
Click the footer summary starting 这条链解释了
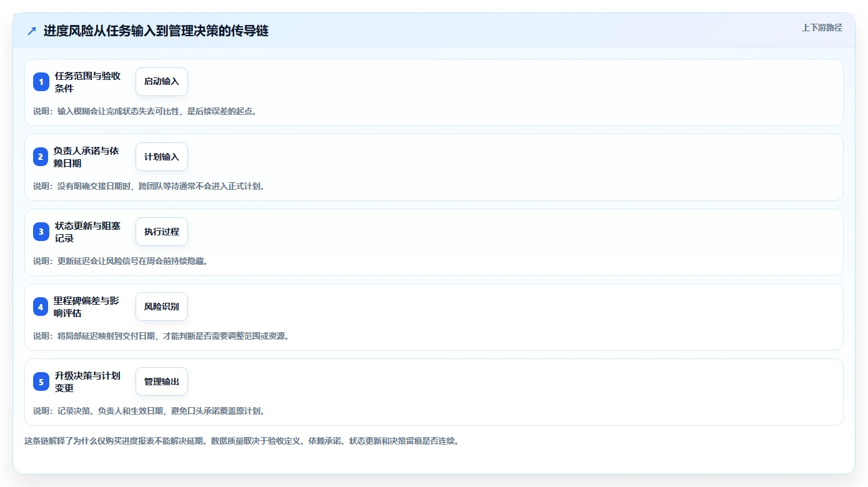[x=242, y=441]
